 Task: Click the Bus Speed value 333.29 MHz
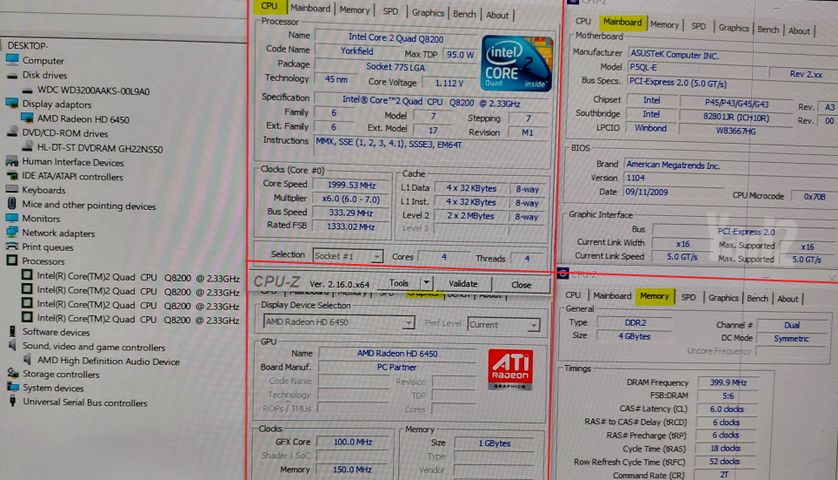tap(351, 213)
